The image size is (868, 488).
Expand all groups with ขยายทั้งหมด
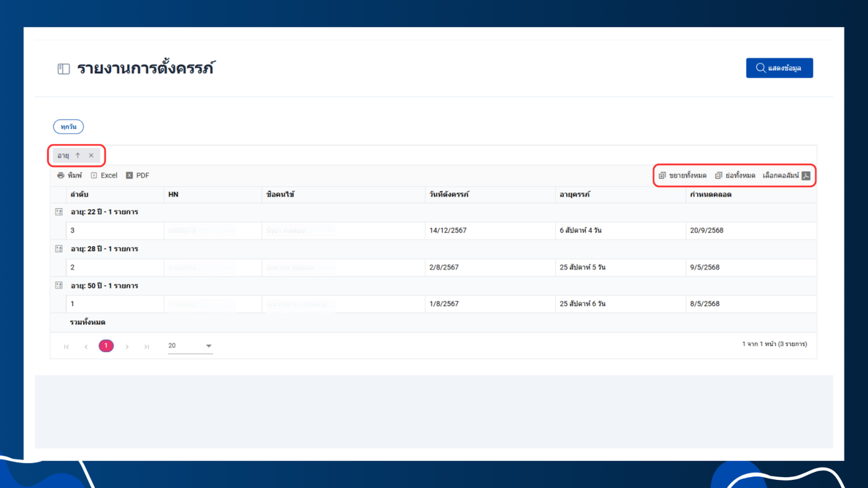click(x=683, y=175)
